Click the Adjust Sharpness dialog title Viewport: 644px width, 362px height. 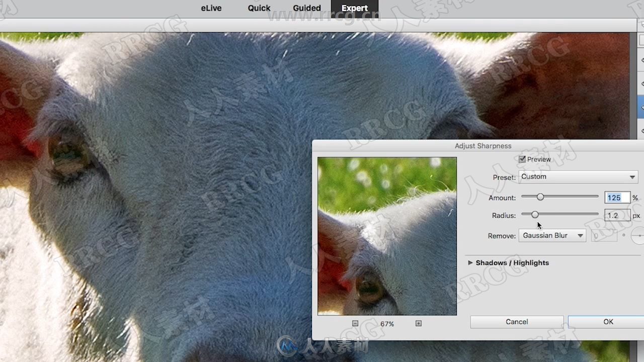pyautogui.click(x=483, y=146)
